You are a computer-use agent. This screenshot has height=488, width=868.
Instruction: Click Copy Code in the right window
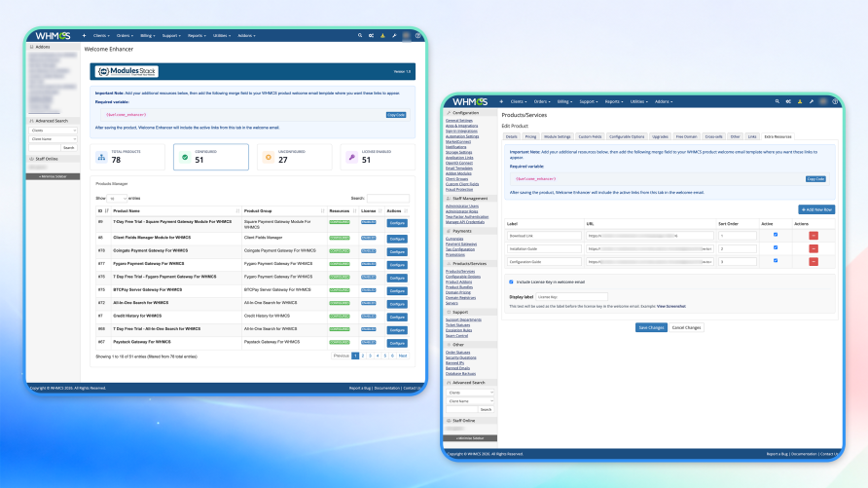tap(815, 179)
